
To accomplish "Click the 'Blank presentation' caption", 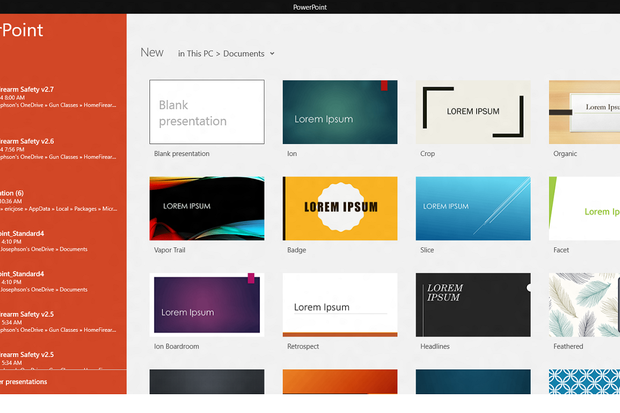I will point(182,153).
